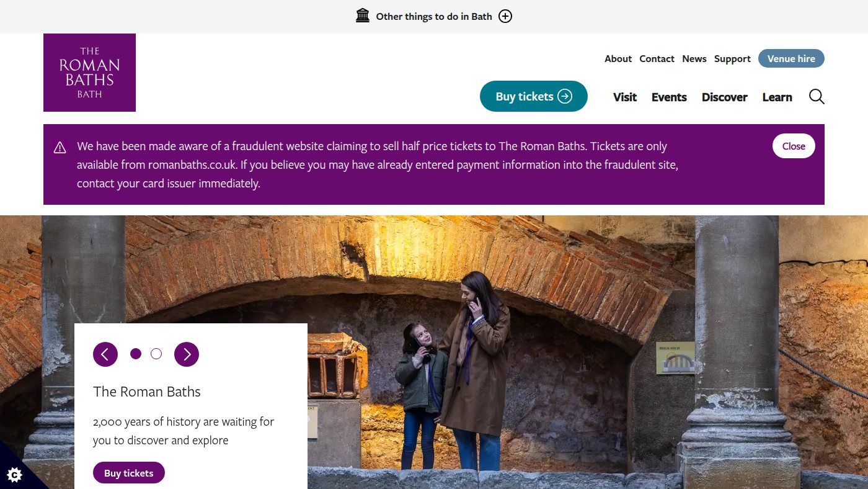Click Buy tickets in the carousel card

tap(129, 473)
